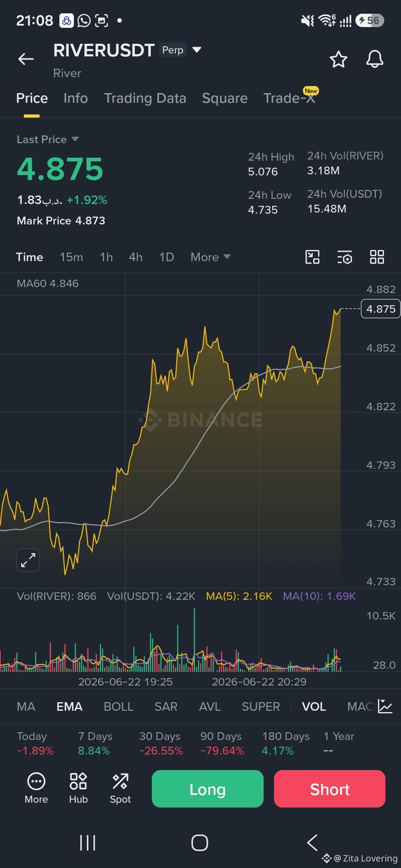Open the four-square grid layout icon
Image resolution: width=401 pixels, height=868 pixels.
[x=377, y=257]
